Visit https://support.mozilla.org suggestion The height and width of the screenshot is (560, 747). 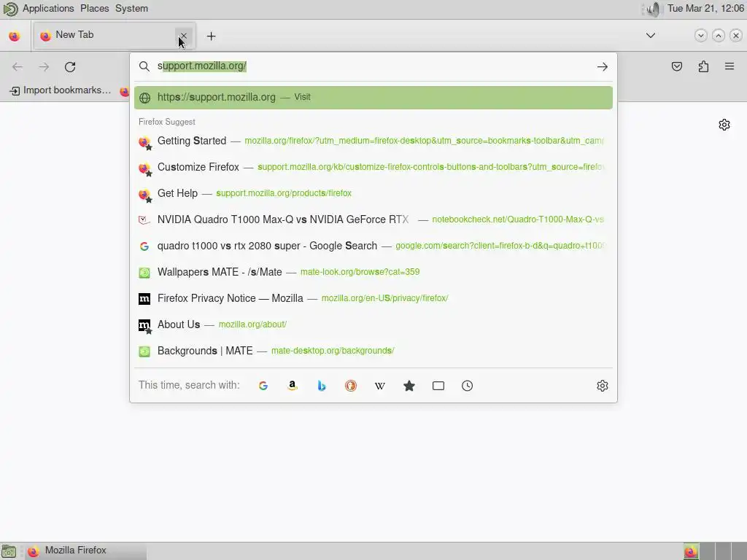373,98
